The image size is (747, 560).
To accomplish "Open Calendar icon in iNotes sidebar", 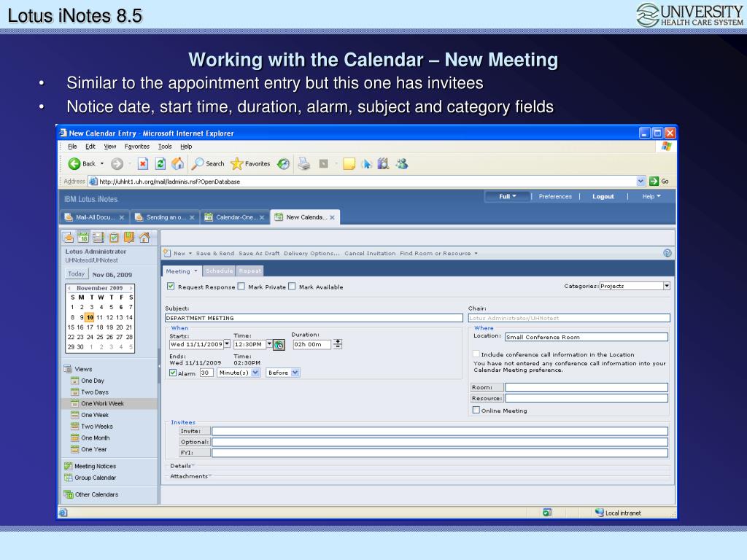I will click(83, 237).
